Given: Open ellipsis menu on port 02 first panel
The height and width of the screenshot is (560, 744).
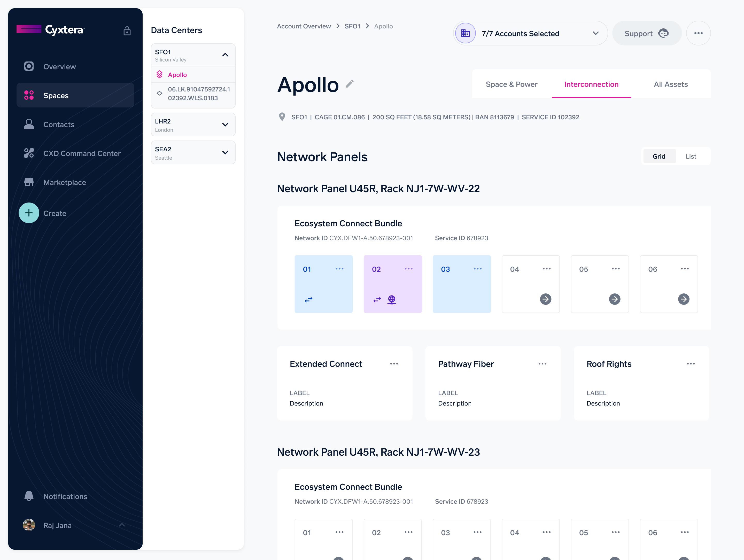Looking at the screenshot, I should coord(409,269).
